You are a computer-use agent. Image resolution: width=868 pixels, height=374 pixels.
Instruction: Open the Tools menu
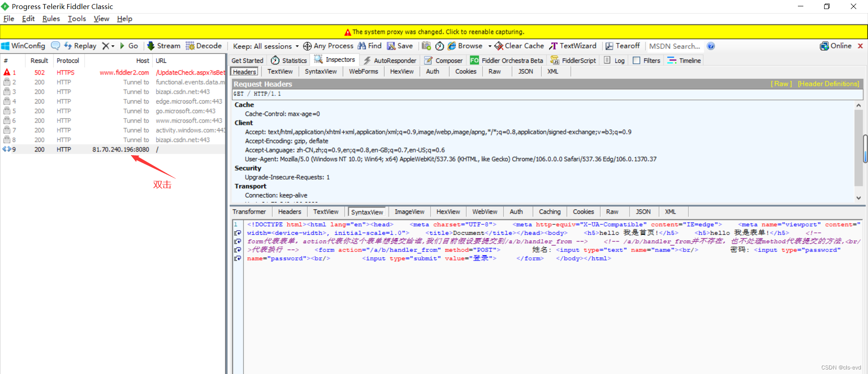(77, 19)
